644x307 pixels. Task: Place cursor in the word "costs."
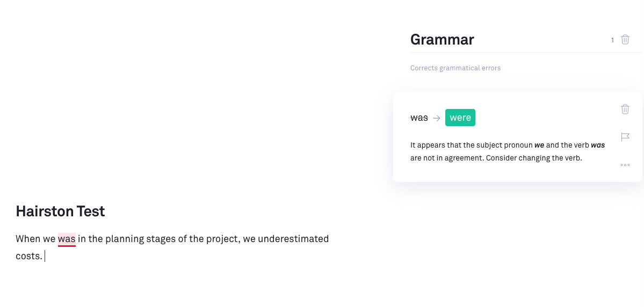(x=28, y=256)
